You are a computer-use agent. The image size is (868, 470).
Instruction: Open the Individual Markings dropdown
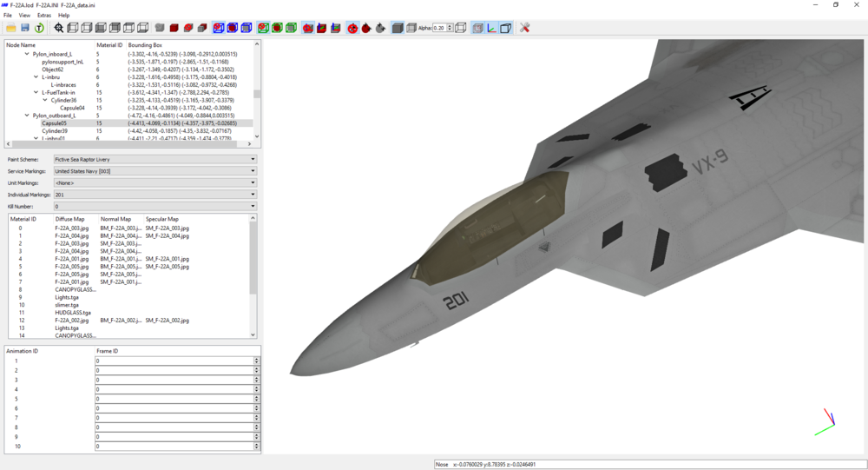[x=155, y=195]
